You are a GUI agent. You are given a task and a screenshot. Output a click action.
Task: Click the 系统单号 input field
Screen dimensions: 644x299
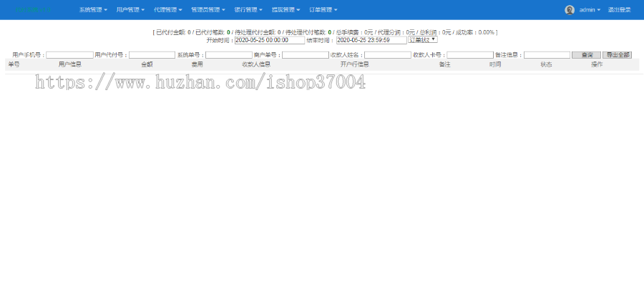point(229,55)
